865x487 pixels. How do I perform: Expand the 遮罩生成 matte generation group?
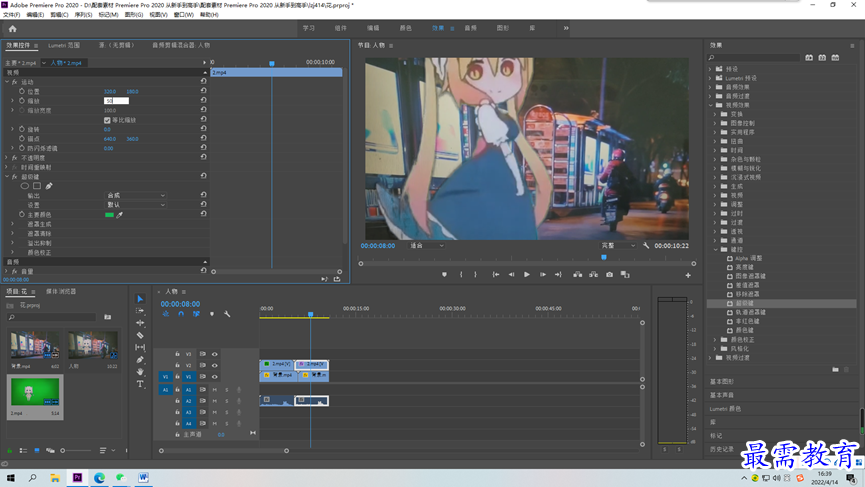click(x=12, y=224)
